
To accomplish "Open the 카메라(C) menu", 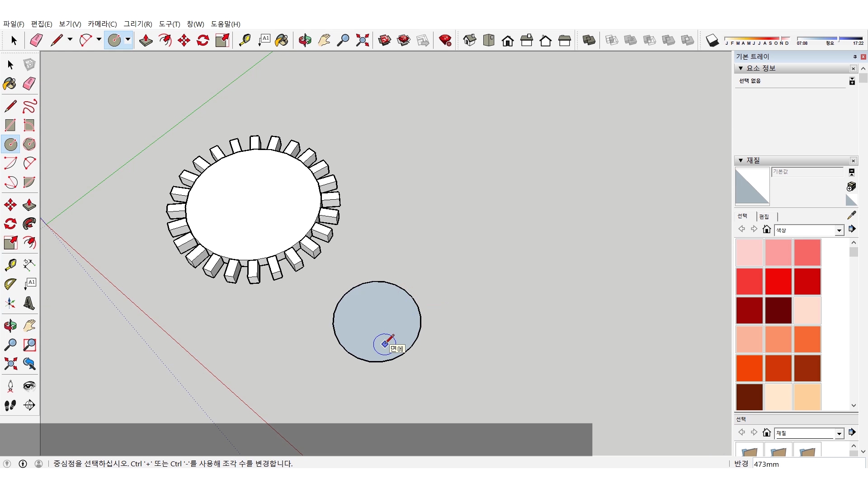I will (x=102, y=24).
